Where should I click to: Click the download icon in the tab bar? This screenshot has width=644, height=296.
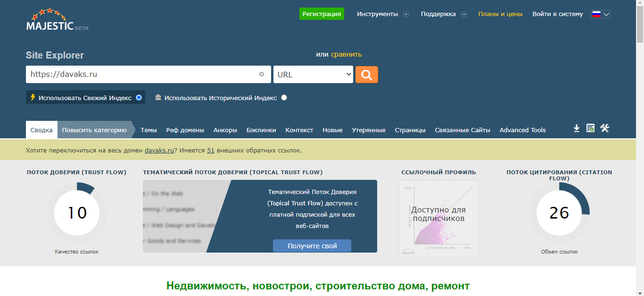576,128
